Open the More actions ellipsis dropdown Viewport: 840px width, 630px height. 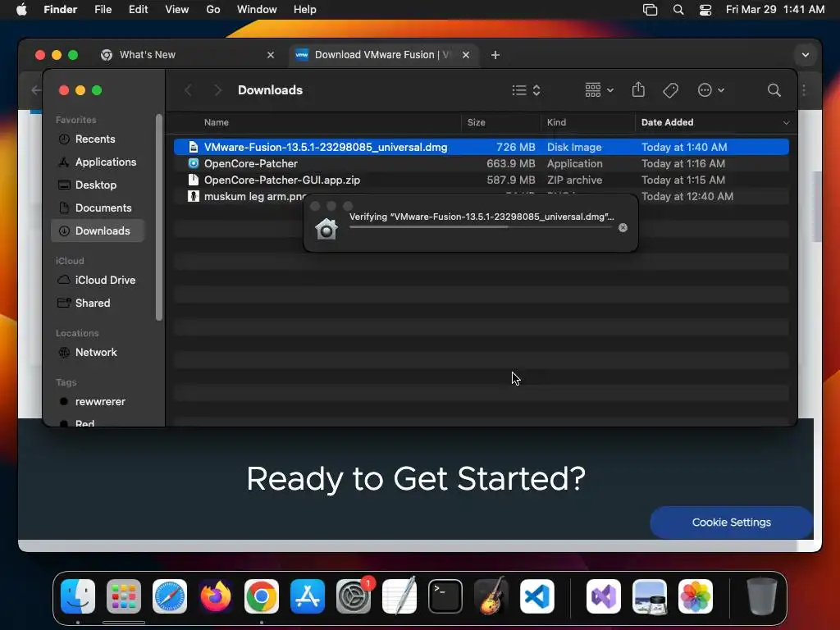click(x=711, y=90)
